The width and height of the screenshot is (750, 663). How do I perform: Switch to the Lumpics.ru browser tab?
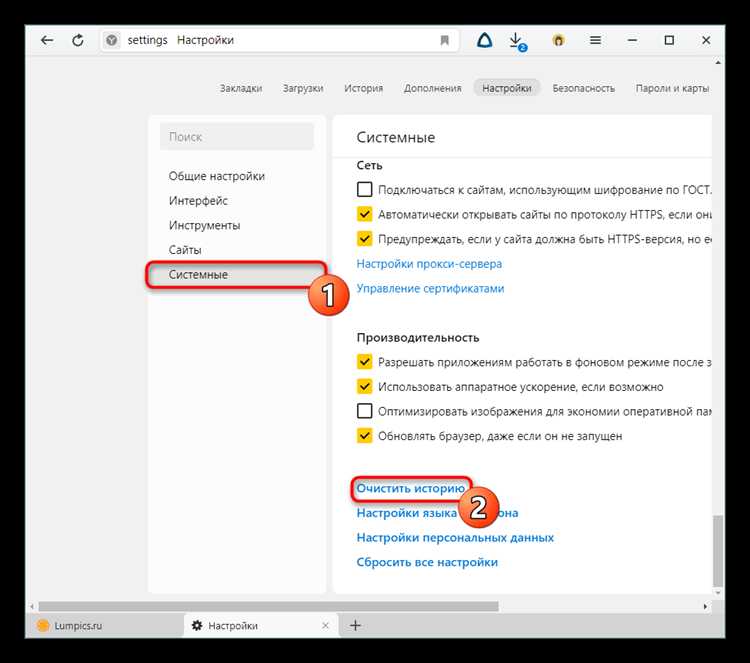[x=104, y=625]
